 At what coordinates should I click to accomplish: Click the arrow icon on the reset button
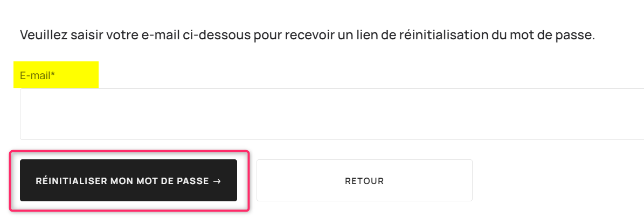tap(217, 181)
